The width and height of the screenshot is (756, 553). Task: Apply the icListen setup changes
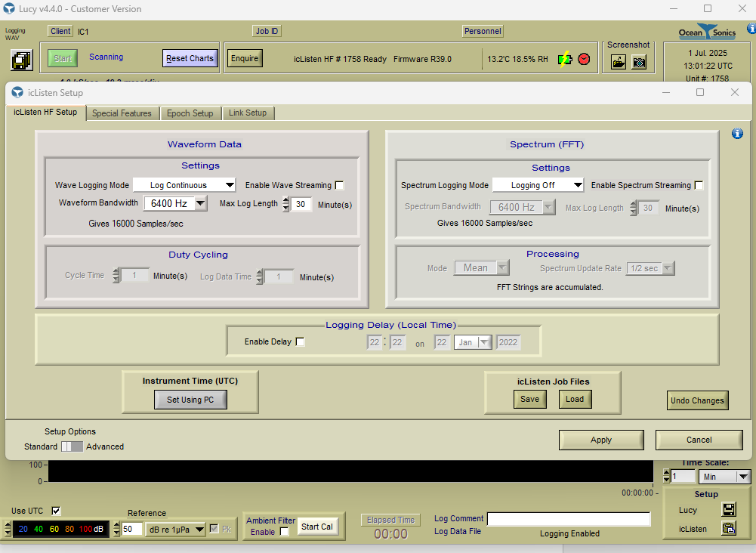click(x=601, y=440)
